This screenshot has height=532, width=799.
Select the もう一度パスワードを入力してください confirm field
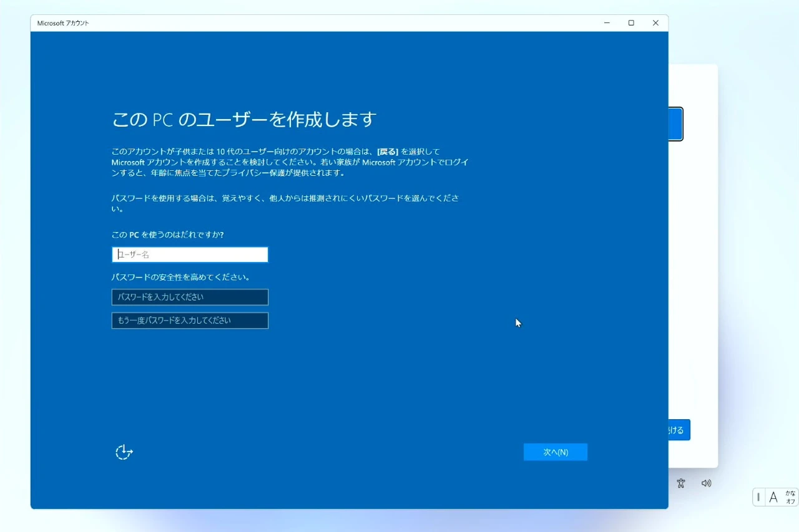click(x=190, y=321)
